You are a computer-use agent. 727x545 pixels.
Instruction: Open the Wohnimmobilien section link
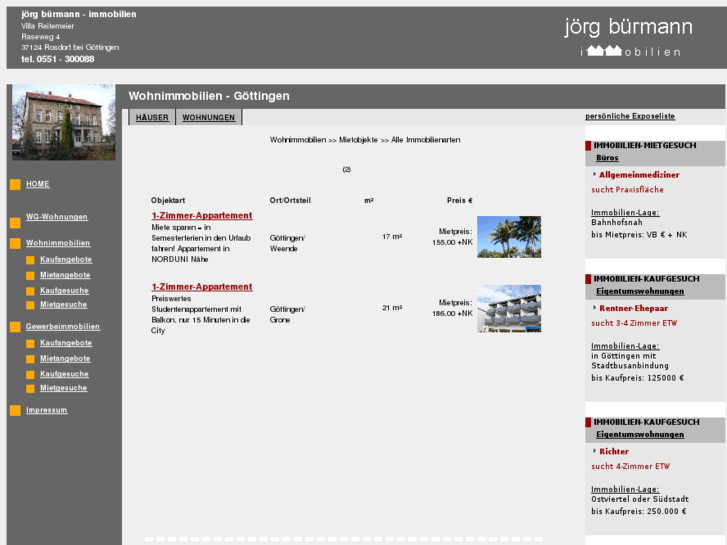[x=58, y=243]
